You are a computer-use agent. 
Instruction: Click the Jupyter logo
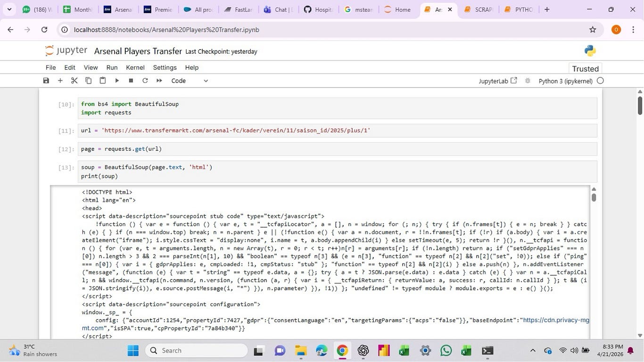pos(66,51)
